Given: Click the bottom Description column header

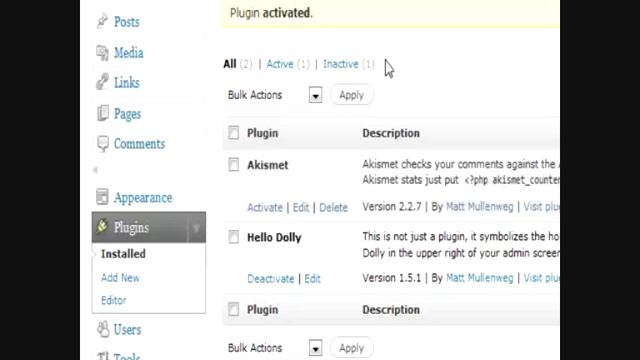Looking at the screenshot, I should (391, 310).
